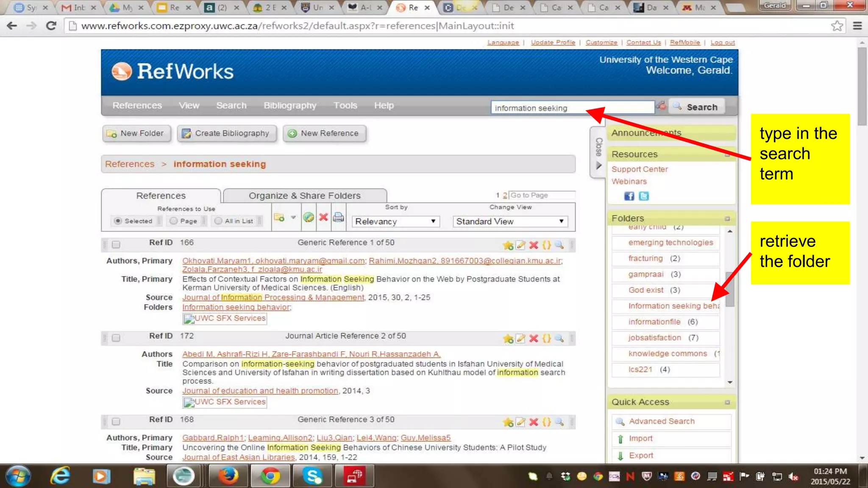The height and width of the screenshot is (488, 868).
Task: Select the 'Selected' references radio button
Action: coord(118,221)
